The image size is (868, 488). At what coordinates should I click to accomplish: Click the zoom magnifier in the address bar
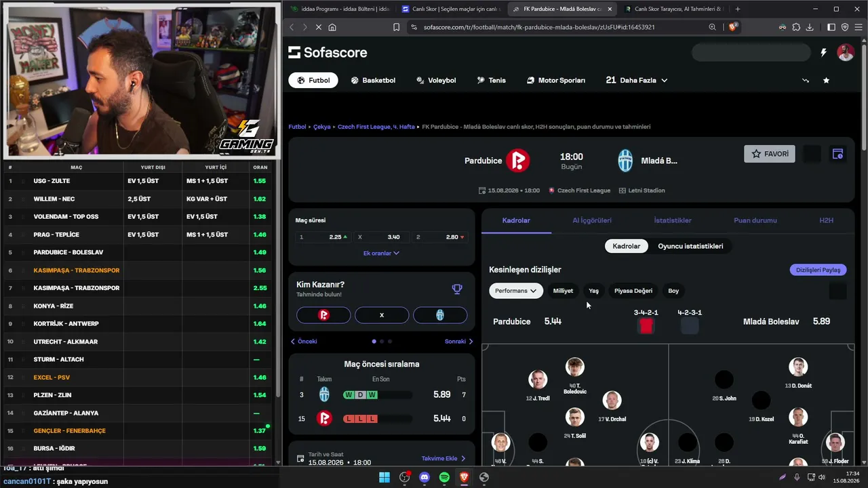(712, 27)
